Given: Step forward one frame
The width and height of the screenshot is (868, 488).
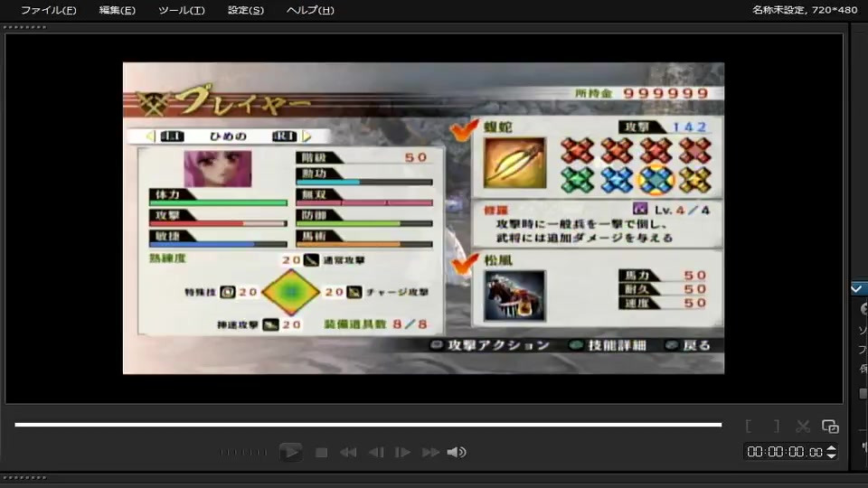Looking at the screenshot, I should point(402,453).
